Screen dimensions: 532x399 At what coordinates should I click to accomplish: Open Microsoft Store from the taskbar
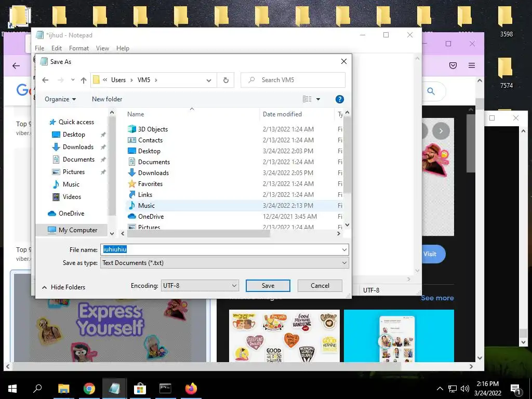140,388
